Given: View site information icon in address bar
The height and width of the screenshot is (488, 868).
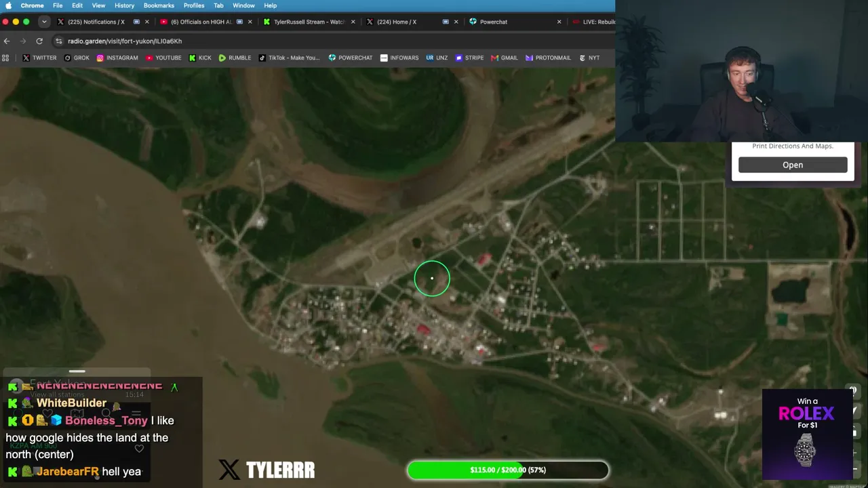Looking at the screenshot, I should pyautogui.click(x=59, y=41).
